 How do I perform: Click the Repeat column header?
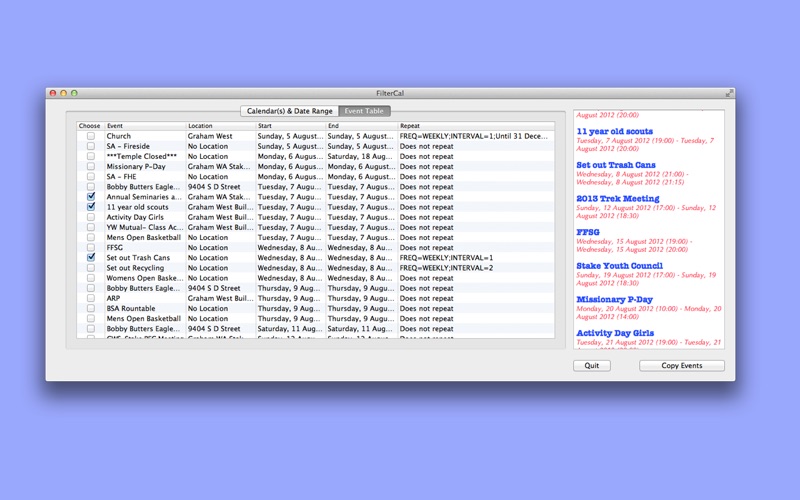474,126
